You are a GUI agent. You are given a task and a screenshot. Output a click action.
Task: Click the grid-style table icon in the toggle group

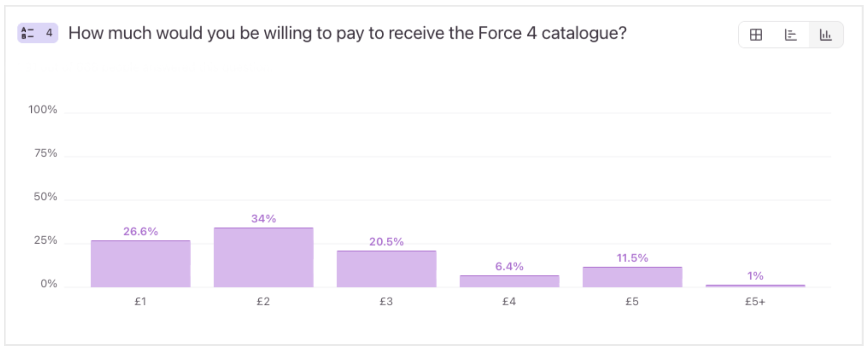[x=757, y=35]
